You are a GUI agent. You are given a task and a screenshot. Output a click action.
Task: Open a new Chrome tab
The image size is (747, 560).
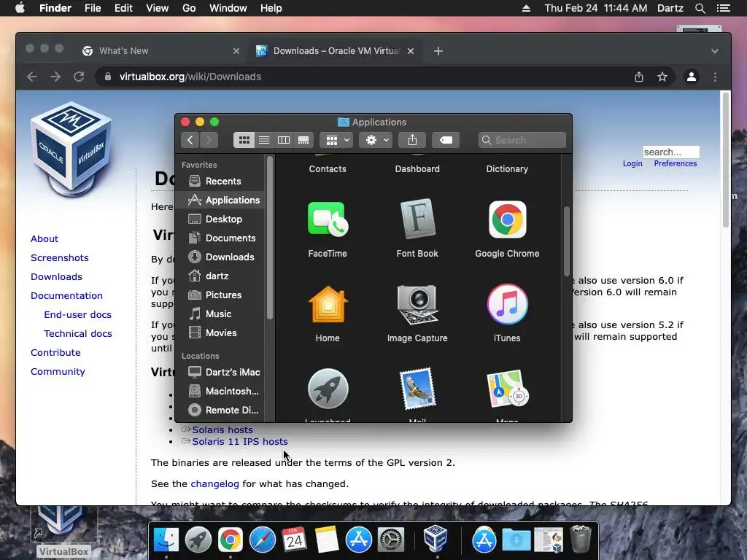[x=438, y=51]
